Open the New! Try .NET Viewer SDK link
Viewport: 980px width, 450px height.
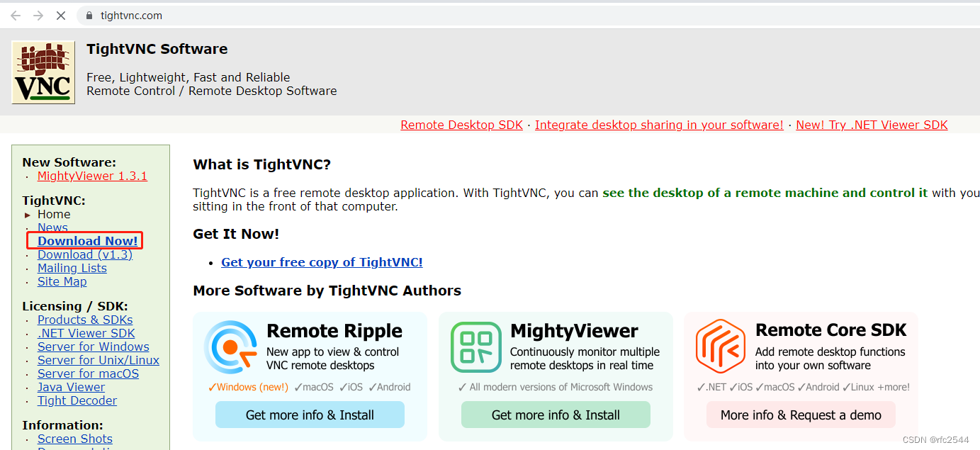pyautogui.click(x=872, y=125)
